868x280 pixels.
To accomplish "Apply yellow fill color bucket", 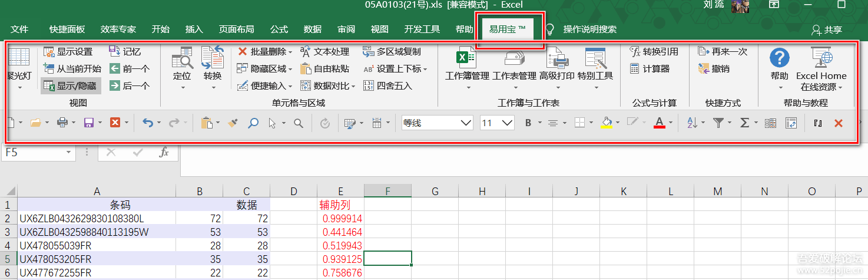I will (606, 123).
